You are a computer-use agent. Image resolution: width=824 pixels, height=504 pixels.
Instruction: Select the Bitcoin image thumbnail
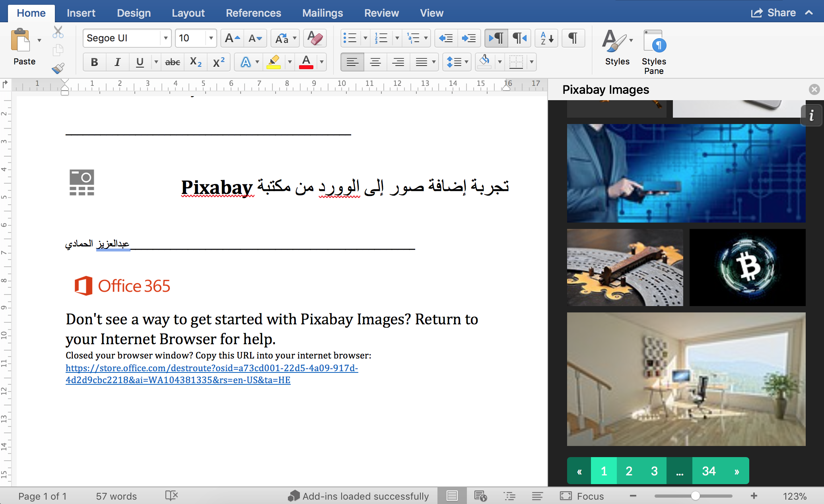pyautogui.click(x=747, y=267)
